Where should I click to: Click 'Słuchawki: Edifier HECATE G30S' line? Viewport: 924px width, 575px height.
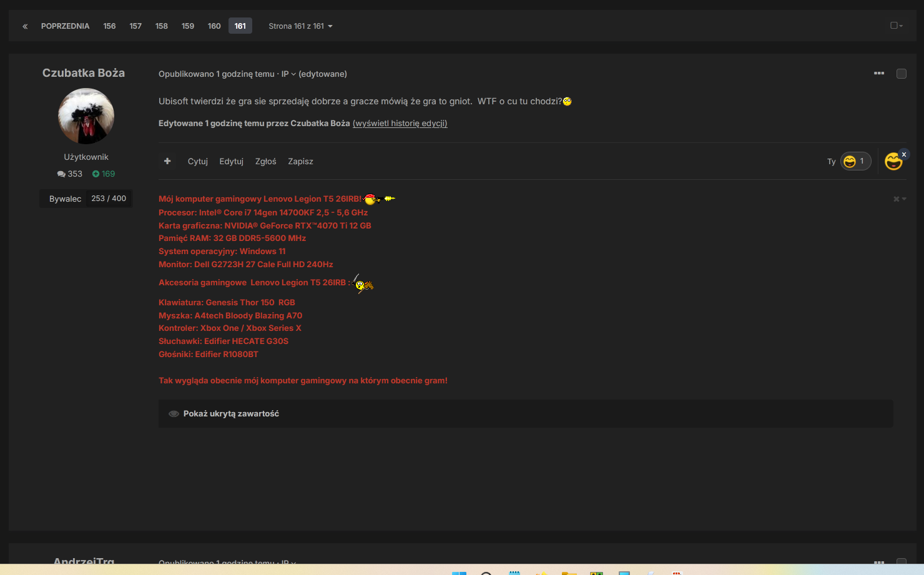click(224, 342)
